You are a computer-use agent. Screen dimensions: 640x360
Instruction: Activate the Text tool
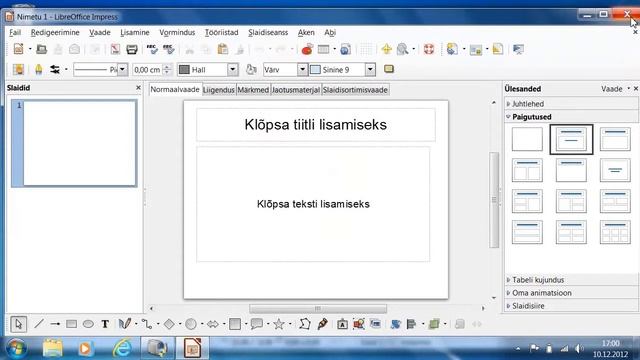click(105, 324)
